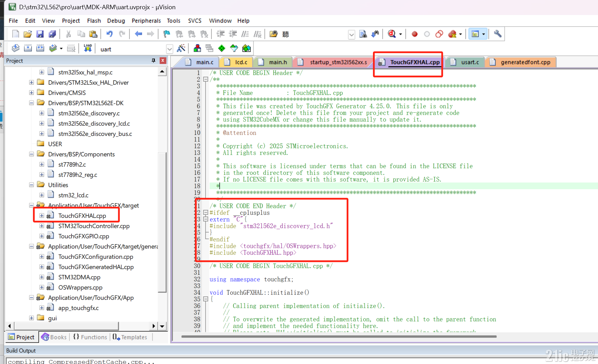This screenshot has height=364, width=598.
Task: Open a file using the folder icon
Action: pyautogui.click(x=28, y=34)
